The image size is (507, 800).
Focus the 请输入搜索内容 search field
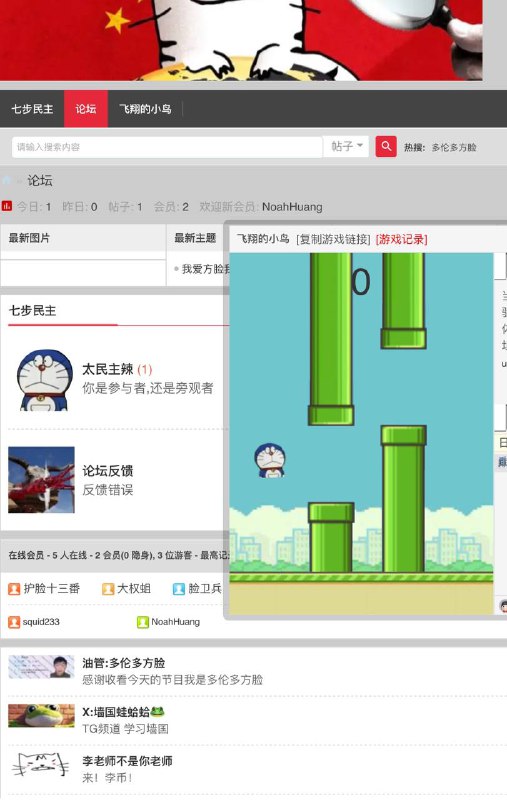tap(167, 147)
